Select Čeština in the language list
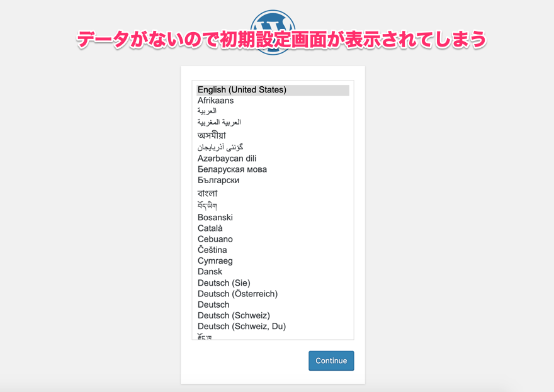Screen dimensions: 554x392 coord(212,250)
